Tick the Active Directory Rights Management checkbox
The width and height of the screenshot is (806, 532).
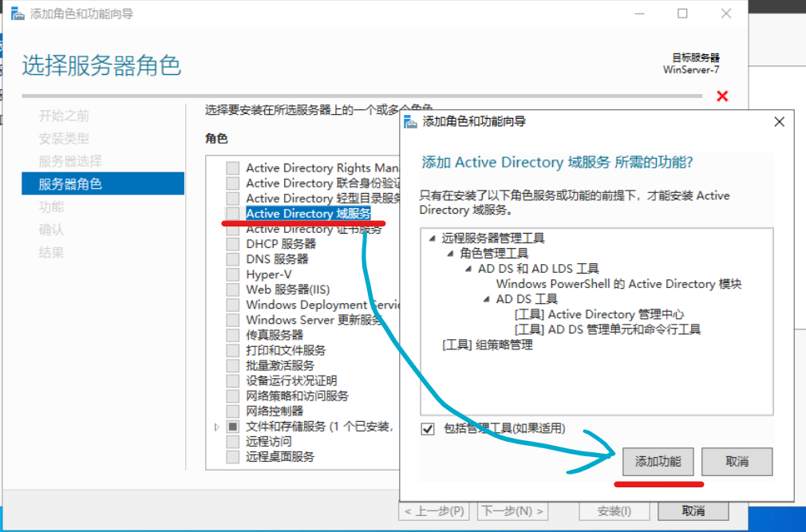click(233, 168)
